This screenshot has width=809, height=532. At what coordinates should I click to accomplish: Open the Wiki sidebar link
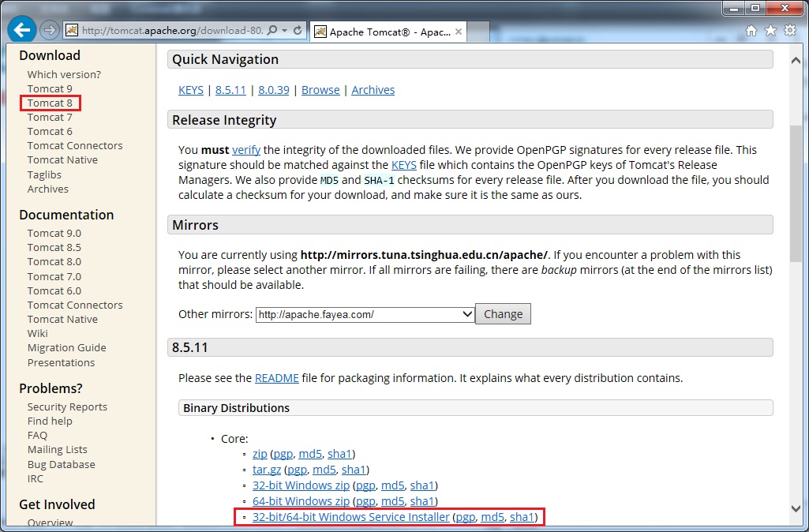[37, 333]
